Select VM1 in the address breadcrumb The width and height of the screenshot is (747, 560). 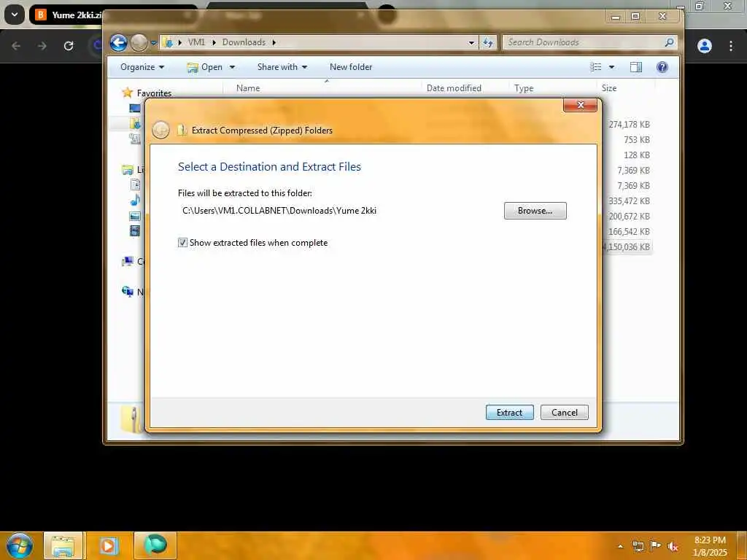coord(196,42)
